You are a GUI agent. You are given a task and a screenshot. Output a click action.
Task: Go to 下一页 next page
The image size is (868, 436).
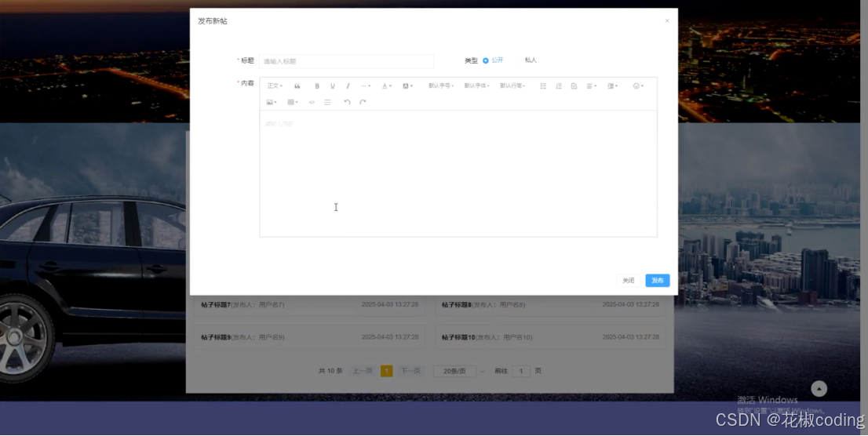tap(410, 371)
